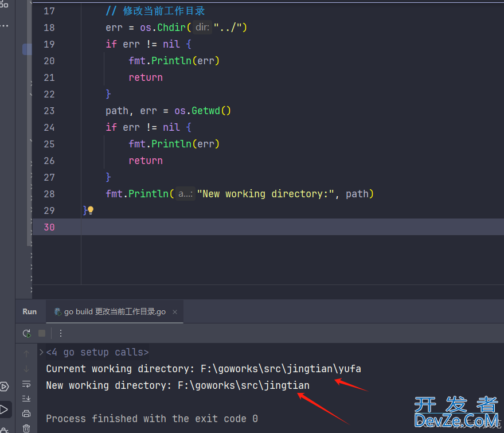This screenshot has height=433, width=504.
Task: Print the console output
Action: 26,414
